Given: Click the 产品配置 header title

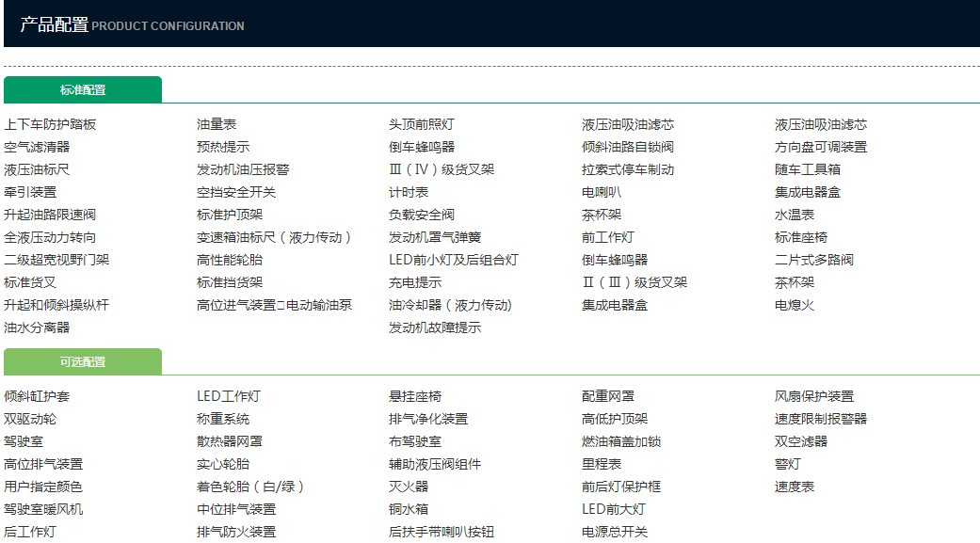Looking at the screenshot, I should 55,25.
